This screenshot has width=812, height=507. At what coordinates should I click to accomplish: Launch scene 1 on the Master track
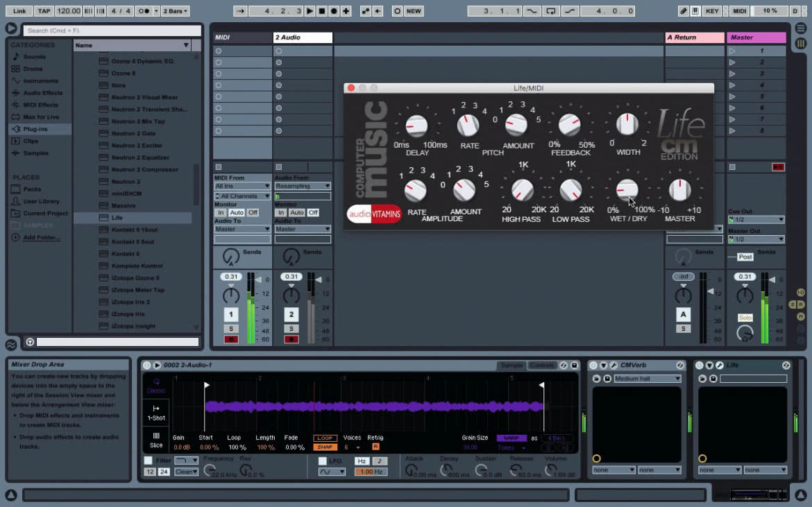point(732,51)
